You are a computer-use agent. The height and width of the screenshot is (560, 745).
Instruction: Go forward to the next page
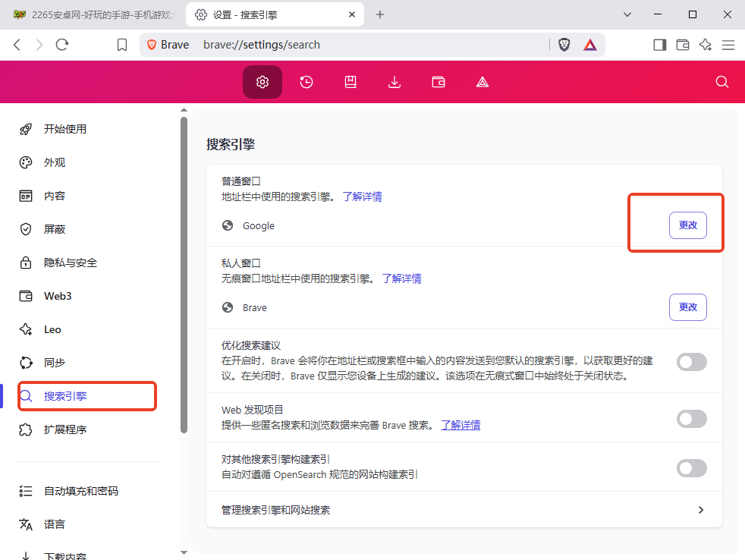point(39,45)
